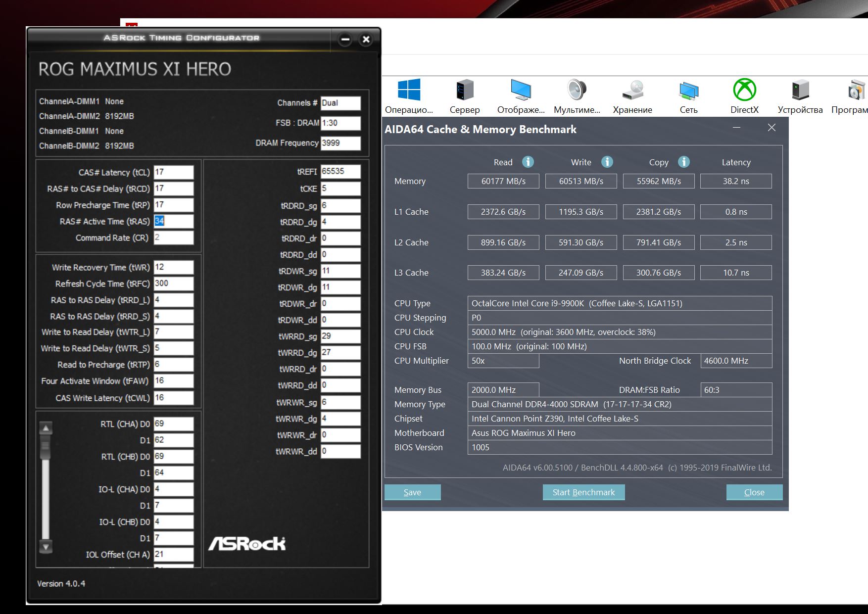Image resolution: width=868 pixels, height=614 pixels.
Task: Open the Устройства devices icon
Action: pos(800,90)
